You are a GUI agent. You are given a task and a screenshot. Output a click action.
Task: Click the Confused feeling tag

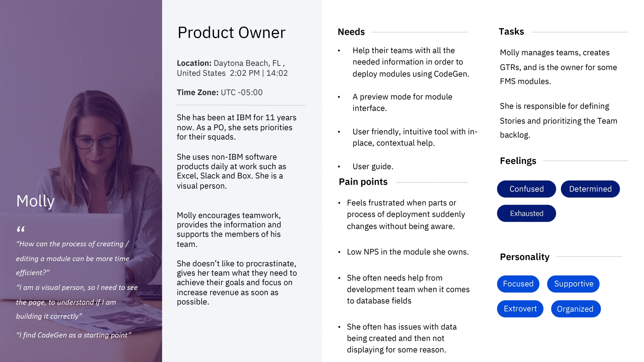(x=526, y=189)
